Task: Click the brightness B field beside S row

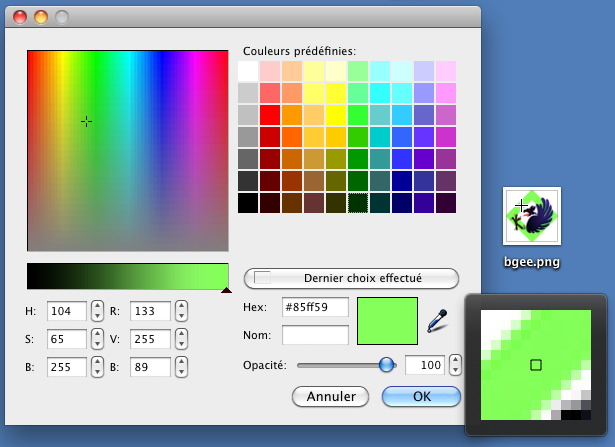Action: click(67, 367)
